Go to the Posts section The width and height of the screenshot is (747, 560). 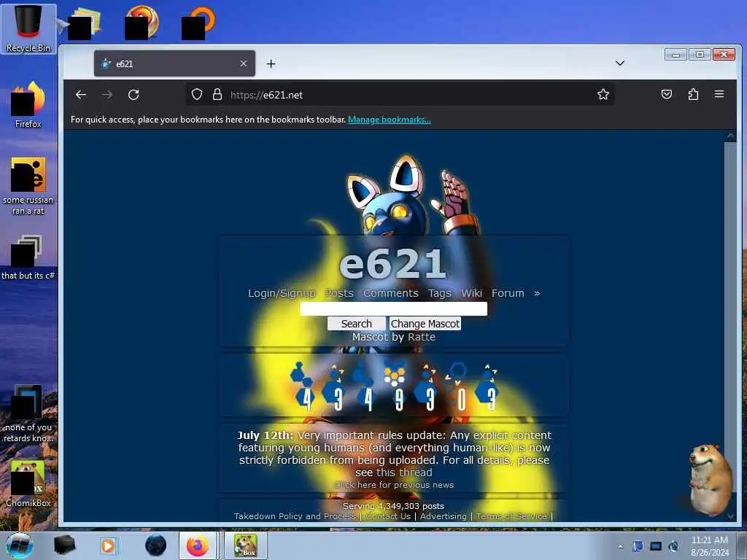tap(339, 293)
